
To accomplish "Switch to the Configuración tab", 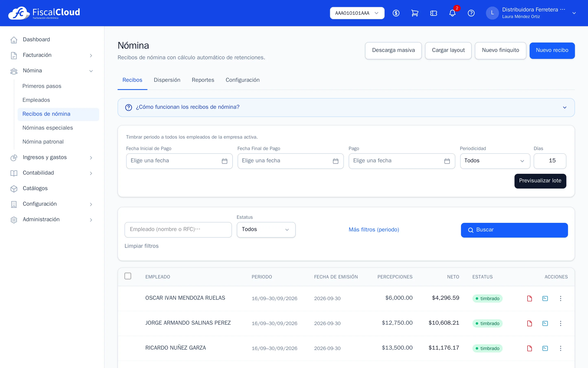I will tap(243, 80).
